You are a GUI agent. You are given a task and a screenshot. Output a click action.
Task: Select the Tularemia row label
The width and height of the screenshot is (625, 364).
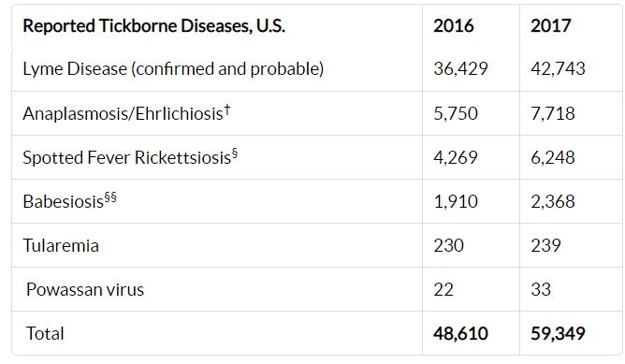point(61,245)
